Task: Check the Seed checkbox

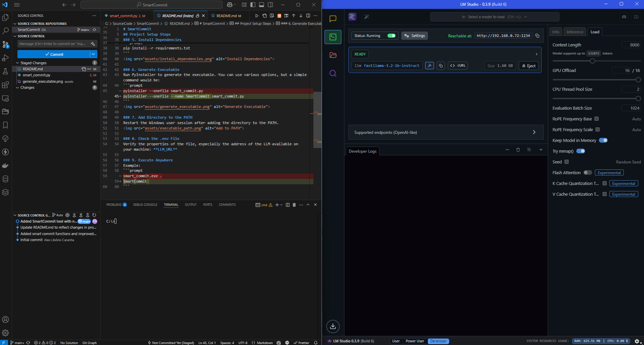Action: [x=567, y=162]
